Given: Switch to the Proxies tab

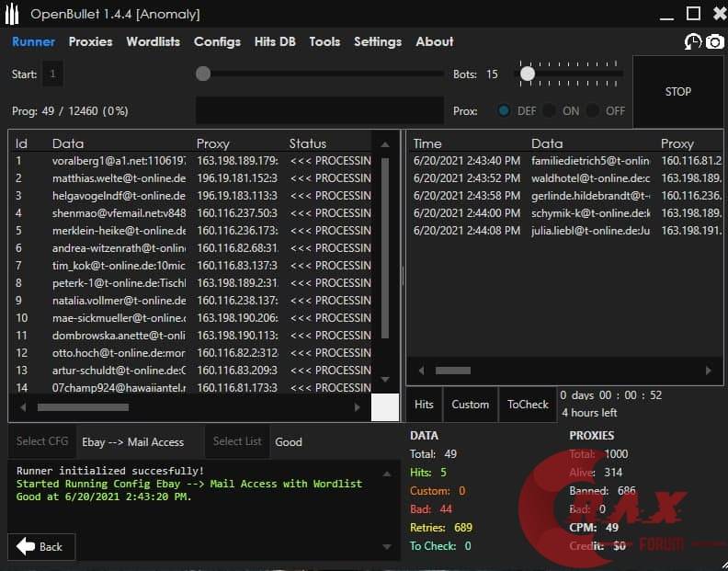Looking at the screenshot, I should [x=90, y=41].
